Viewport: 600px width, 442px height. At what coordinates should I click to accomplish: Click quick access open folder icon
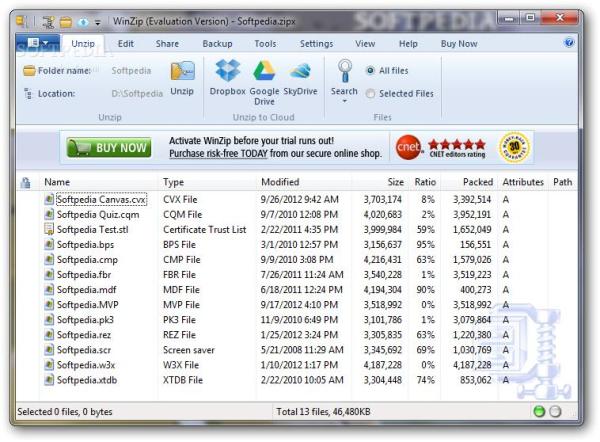coord(66,22)
